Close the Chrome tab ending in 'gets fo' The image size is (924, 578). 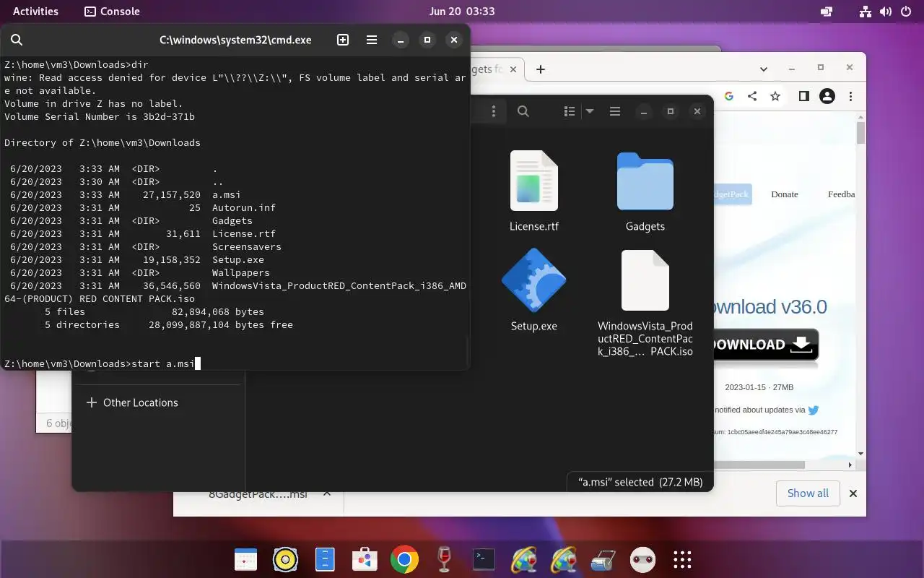(x=513, y=69)
